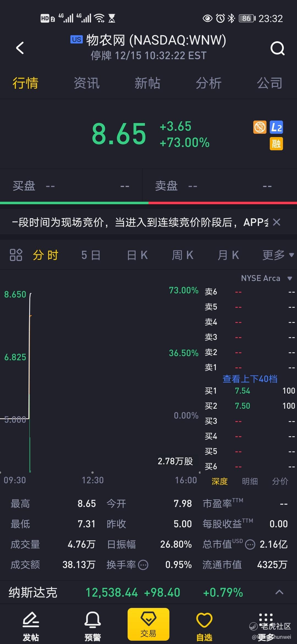Open the chart layout grid icon
Viewport: 297px width, 644px height.
tap(16, 255)
